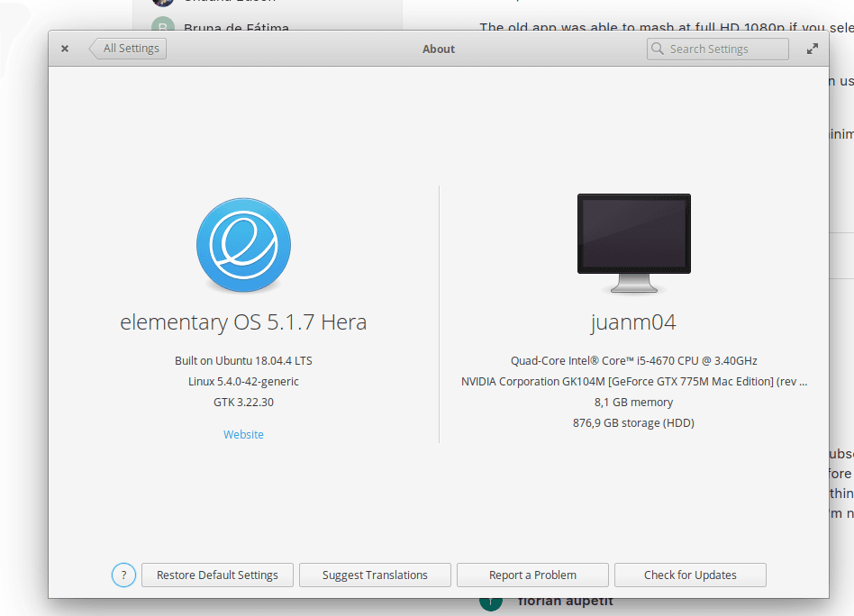Click the computer monitor icon
Screen dimensions: 854x616
[634, 243]
